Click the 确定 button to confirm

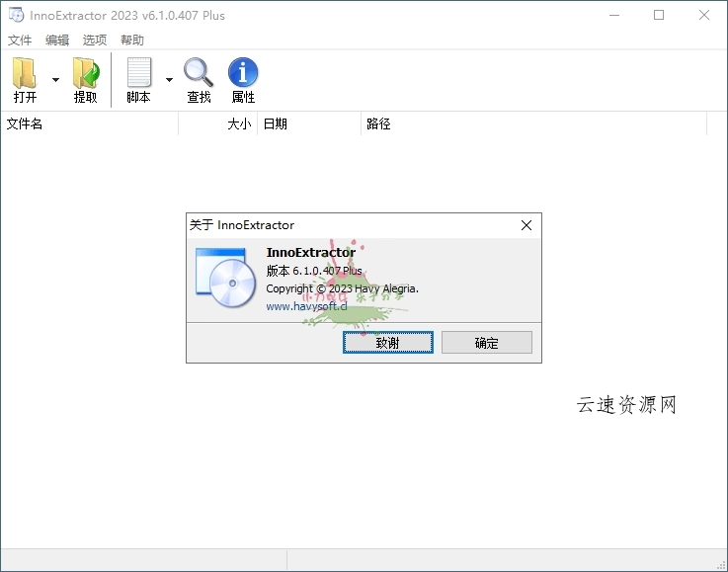[x=487, y=343]
